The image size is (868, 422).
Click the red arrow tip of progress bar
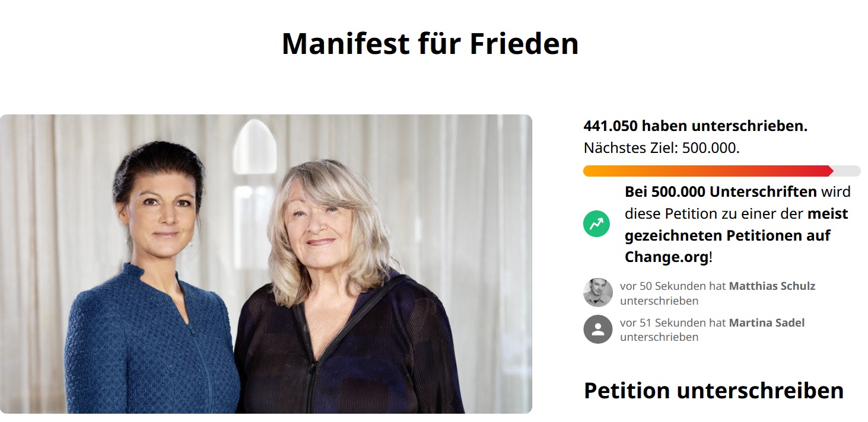pos(829,171)
